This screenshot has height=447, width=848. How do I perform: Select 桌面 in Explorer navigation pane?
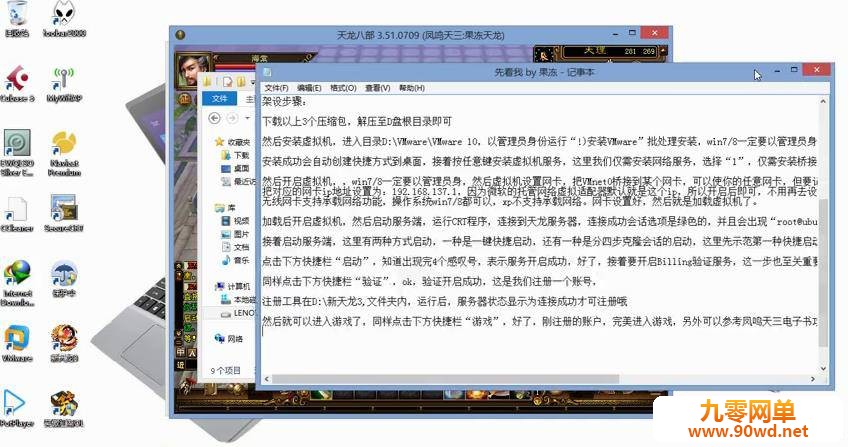click(x=236, y=168)
